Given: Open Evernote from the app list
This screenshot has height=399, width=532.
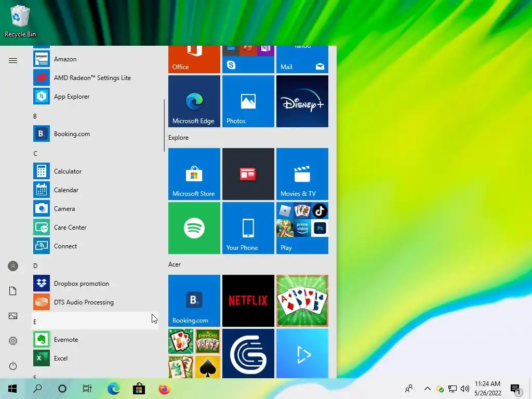Looking at the screenshot, I should coord(95,340).
